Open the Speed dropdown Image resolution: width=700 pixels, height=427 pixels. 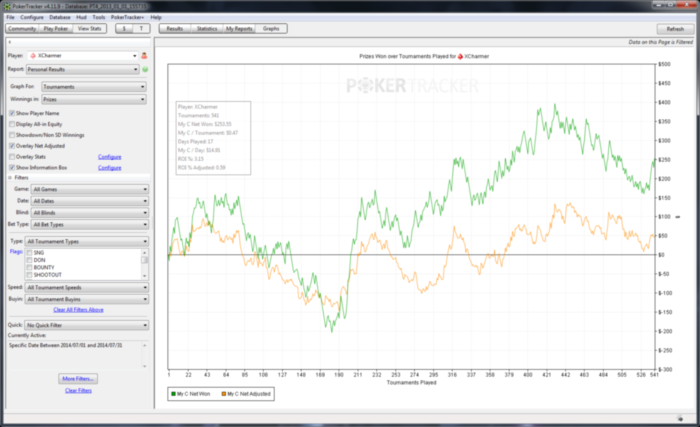click(87, 287)
